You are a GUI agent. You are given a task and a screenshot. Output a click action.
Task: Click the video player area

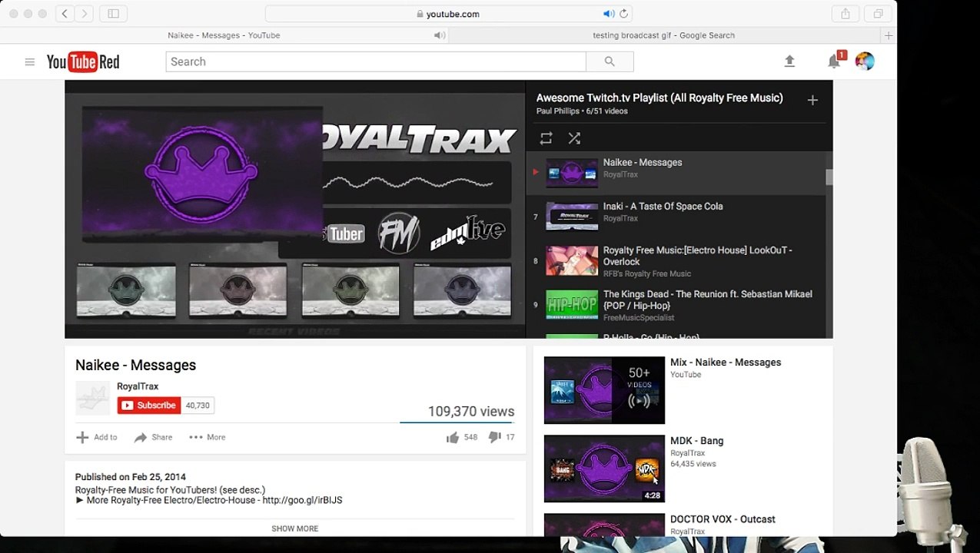[295, 210]
